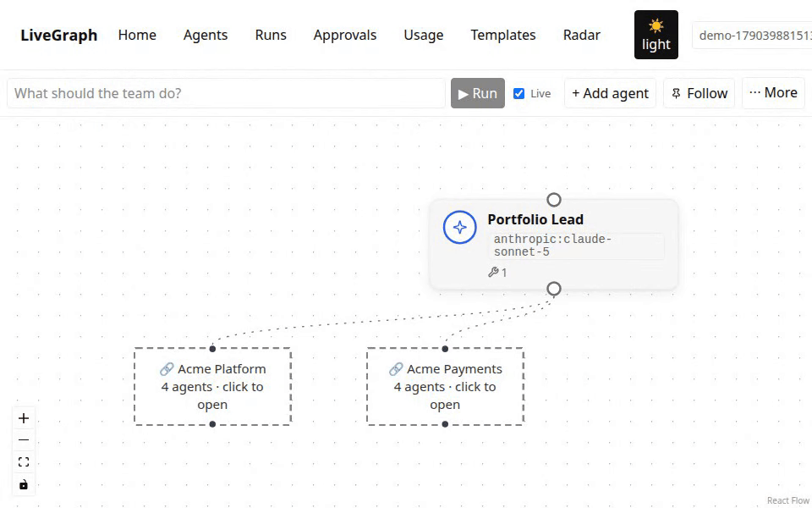Open the React Flow attribution link
812x508 pixels.
pyautogui.click(x=788, y=500)
